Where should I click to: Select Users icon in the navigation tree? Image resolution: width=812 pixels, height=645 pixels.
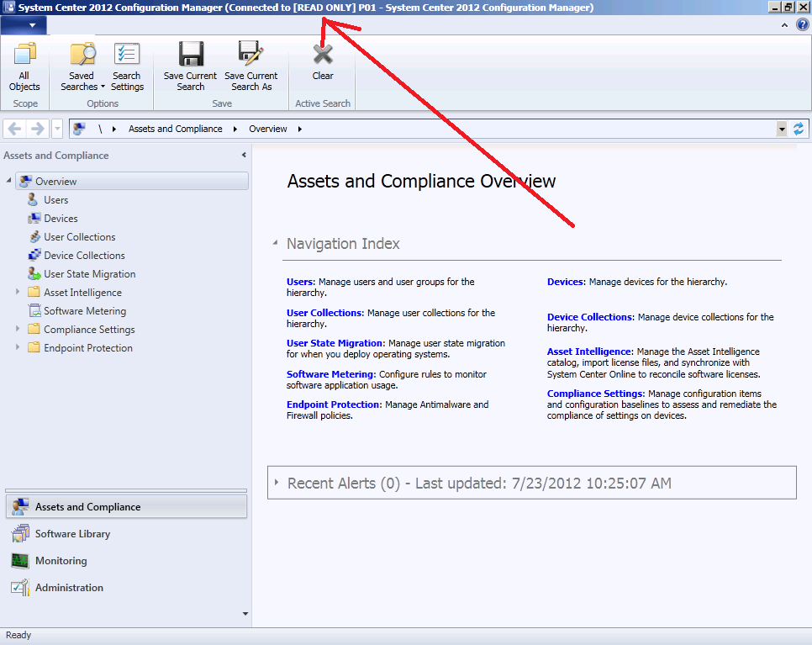pyautogui.click(x=33, y=199)
